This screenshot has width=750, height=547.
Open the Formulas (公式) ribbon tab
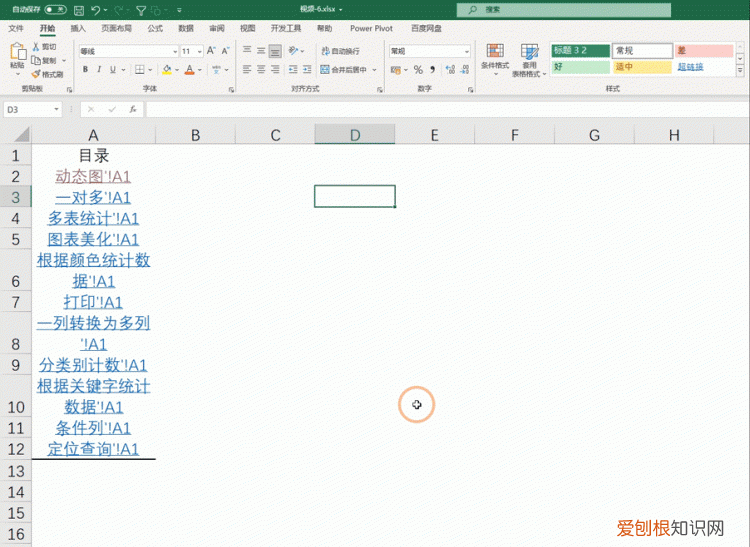tap(155, 29)
